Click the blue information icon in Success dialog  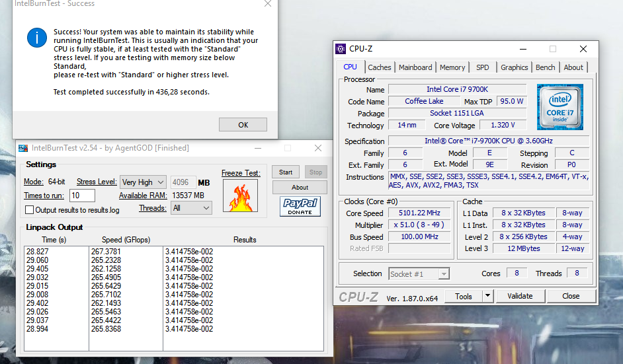click(37, 38)
